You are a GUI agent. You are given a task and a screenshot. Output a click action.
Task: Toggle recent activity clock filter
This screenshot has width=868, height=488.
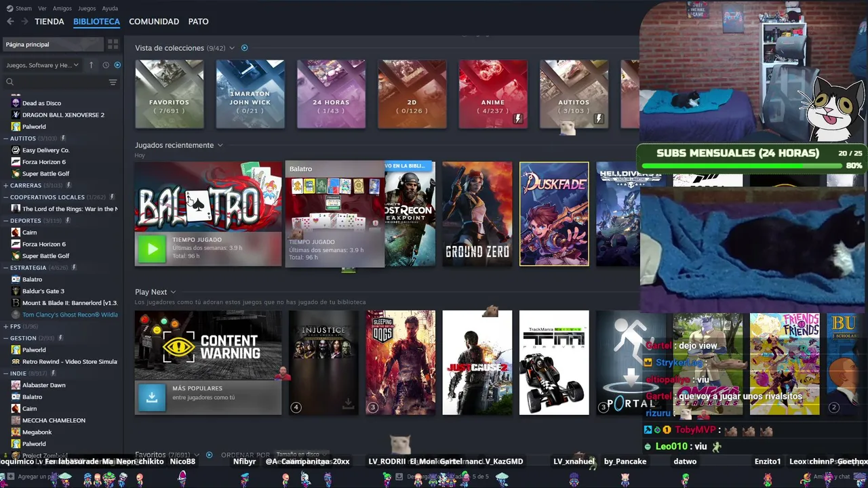click(x=106, y=65)
